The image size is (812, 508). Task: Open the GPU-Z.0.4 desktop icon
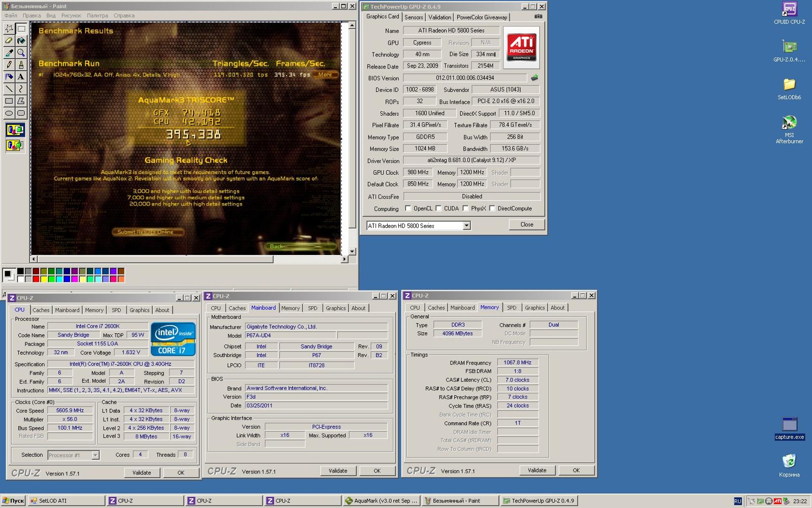pyautogui.click(x=789, y=51)
